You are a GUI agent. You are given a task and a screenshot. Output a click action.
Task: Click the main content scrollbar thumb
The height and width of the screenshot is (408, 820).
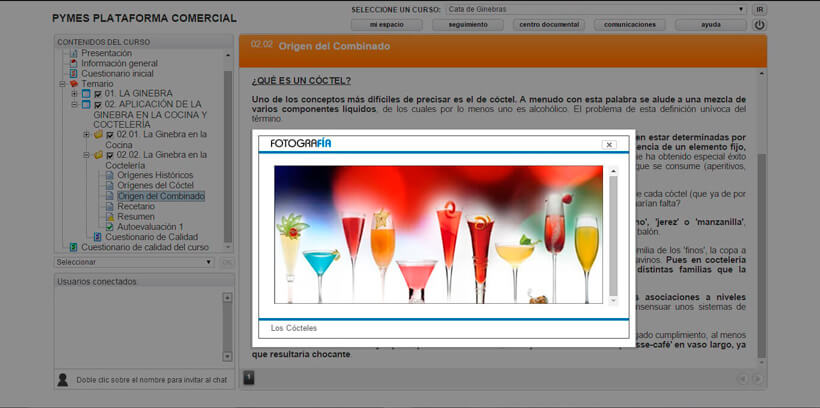[761, 254]
